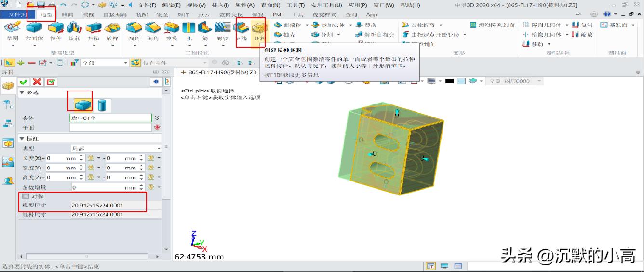Viewport: 644px width, 272px height.
Task: Open the history manager sidebar tab
Action: tap(8, 104)
